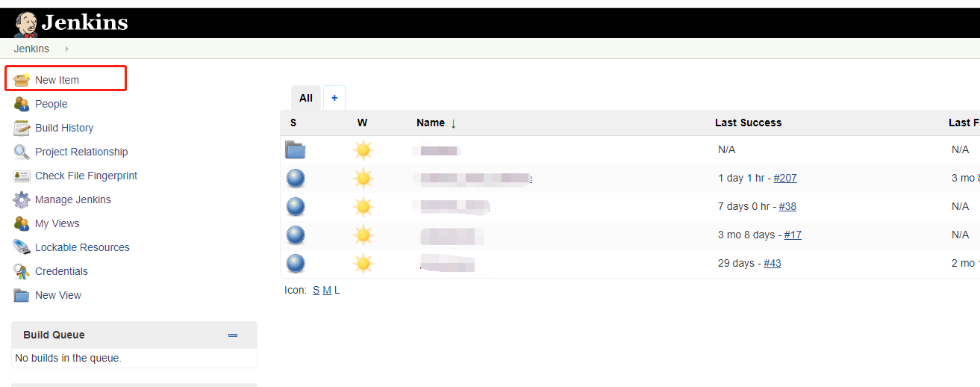Click the Jenkins title text in header
Screen dimensions: 980x387
pos(84,22)
